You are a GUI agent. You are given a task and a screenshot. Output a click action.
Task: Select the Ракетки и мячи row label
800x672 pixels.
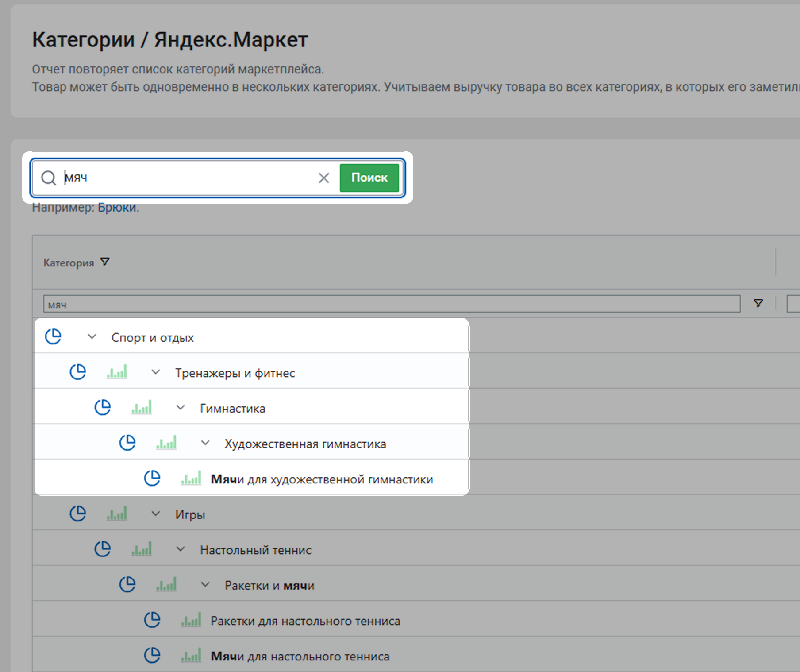click(x=269, y=586)
